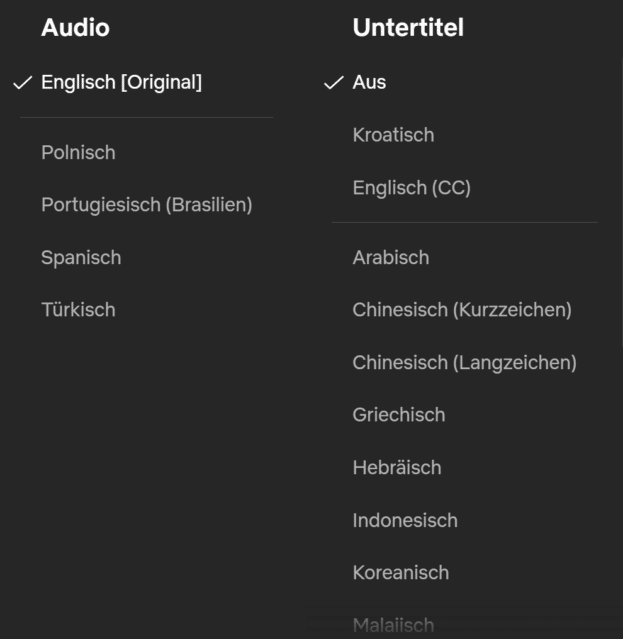Choose Portugiesisch (Brasilien) audio
The width and height of the screenshot is (623, 639).
[x=146, y=205]
